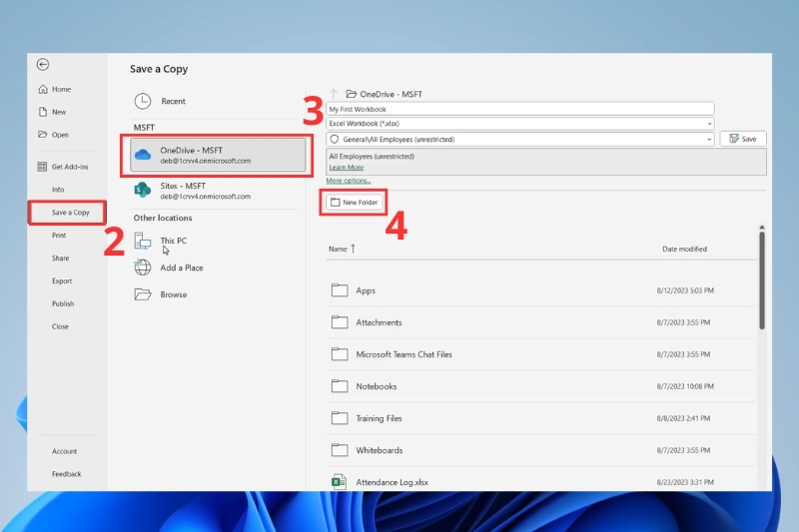Image resolution: width=799 pixels, height=532 pixels.
Task: Select the OneDrive - MSFT location
Action: [218, 155]
